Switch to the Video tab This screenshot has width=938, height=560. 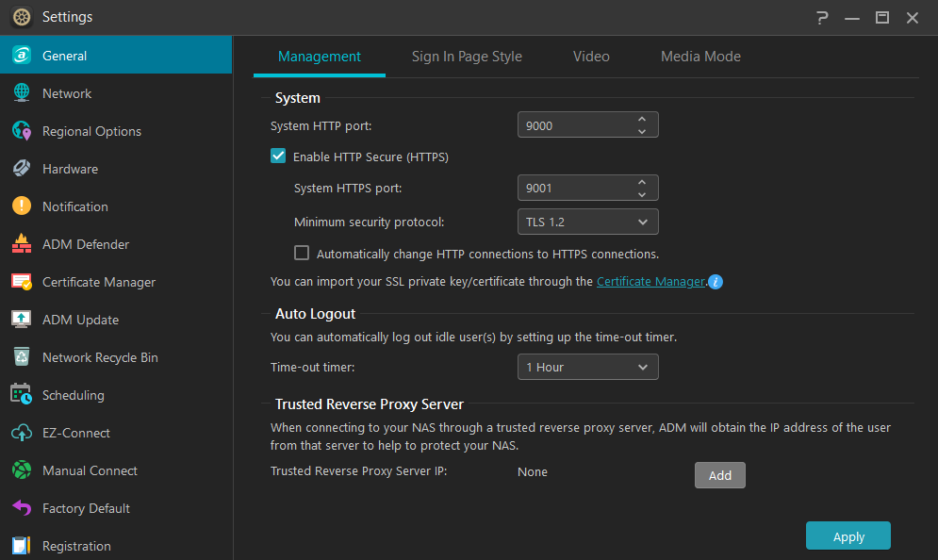click(x=591, y=57)
